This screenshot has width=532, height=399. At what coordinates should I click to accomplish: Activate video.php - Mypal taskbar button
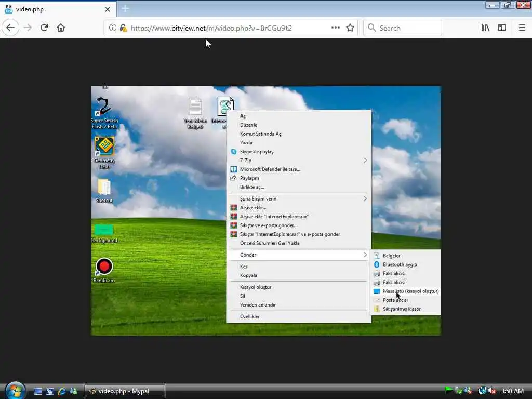[125, 391]
